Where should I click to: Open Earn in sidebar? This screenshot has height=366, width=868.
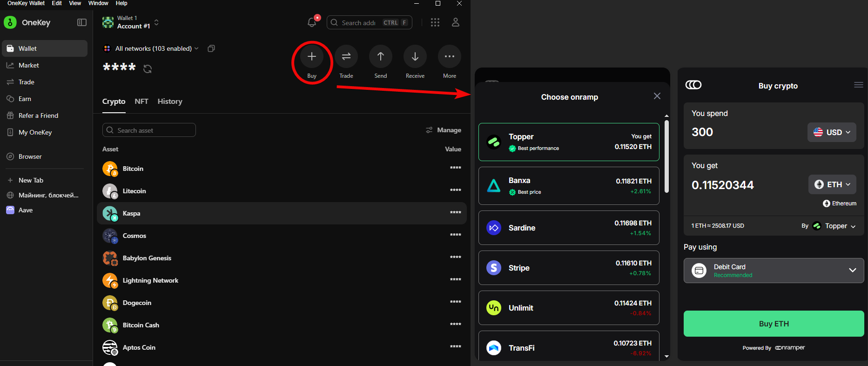(x=45, y=99)
